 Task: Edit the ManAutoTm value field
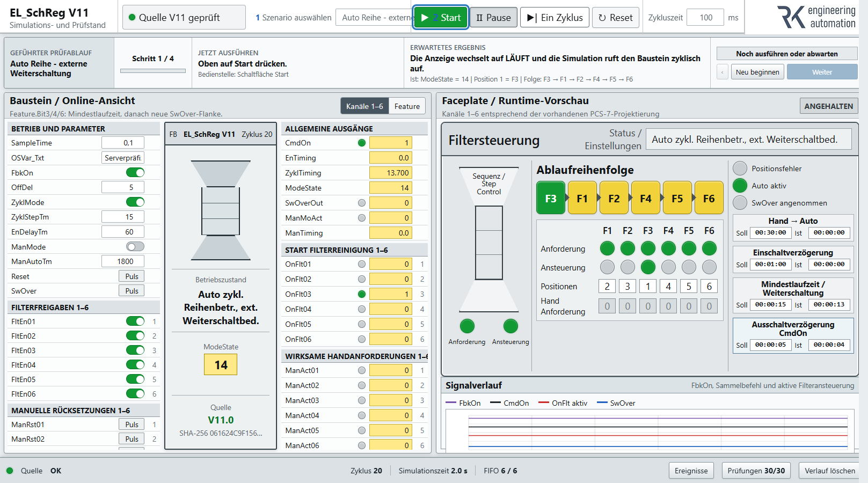tap(123, 261)
